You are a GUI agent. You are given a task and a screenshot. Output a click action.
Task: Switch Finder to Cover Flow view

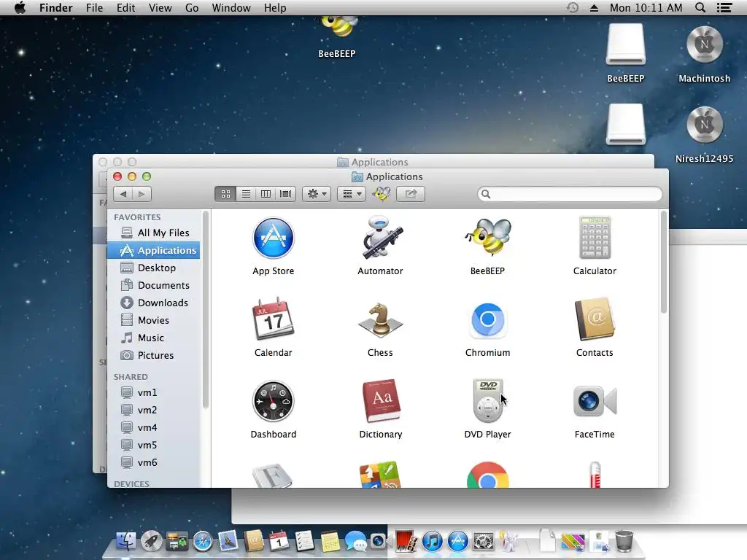286,194
